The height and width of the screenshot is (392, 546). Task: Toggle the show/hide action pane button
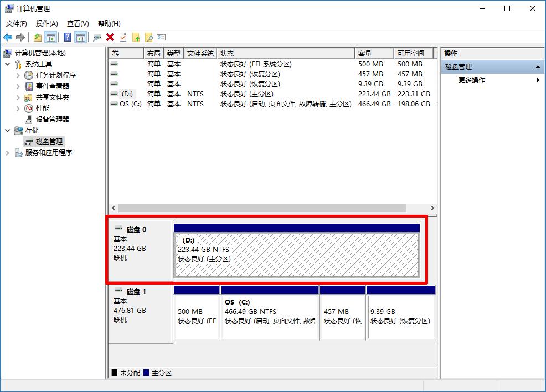pos(81,37)
